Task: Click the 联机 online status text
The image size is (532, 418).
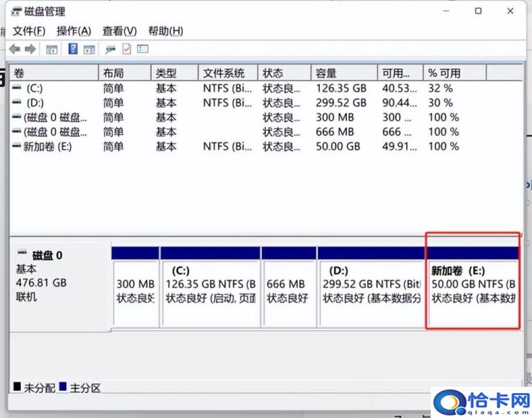Action: (26, 297)
